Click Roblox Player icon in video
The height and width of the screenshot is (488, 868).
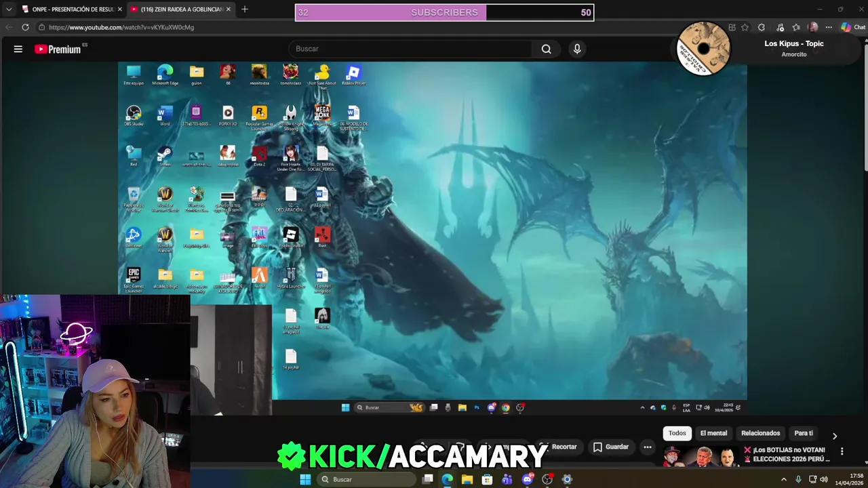(353, 75)
